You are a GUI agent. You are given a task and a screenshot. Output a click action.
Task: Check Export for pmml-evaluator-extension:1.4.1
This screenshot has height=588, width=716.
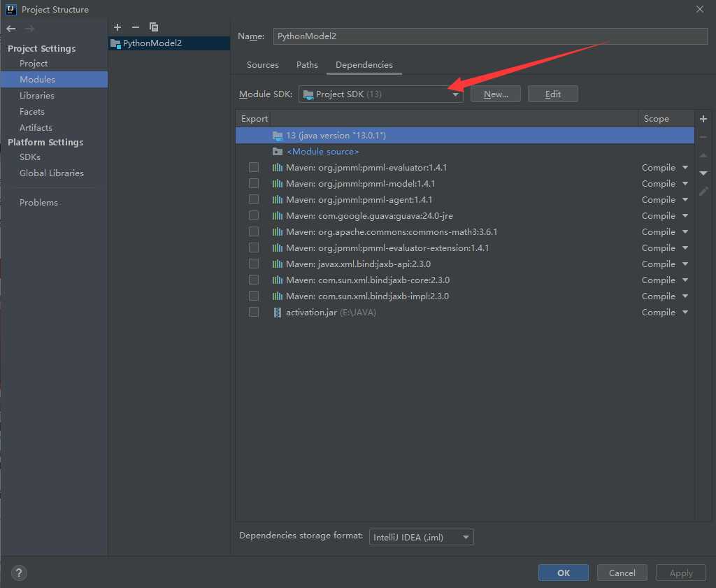[253, 248]
